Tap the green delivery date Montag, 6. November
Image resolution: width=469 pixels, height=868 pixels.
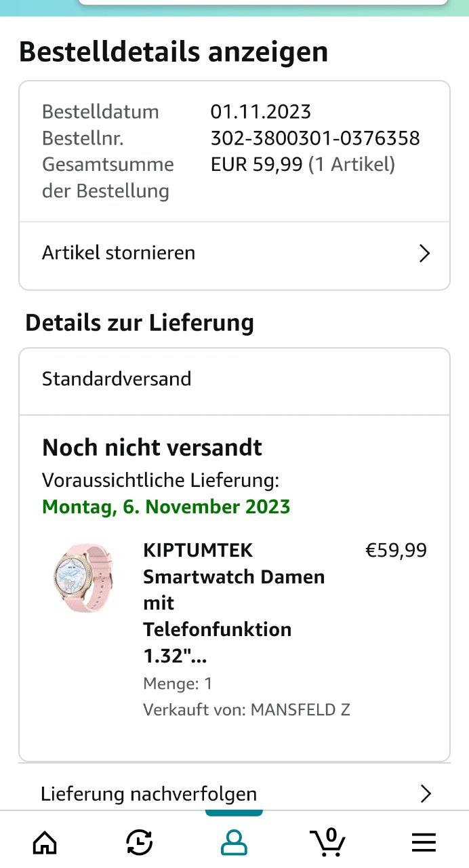point(166,507)
